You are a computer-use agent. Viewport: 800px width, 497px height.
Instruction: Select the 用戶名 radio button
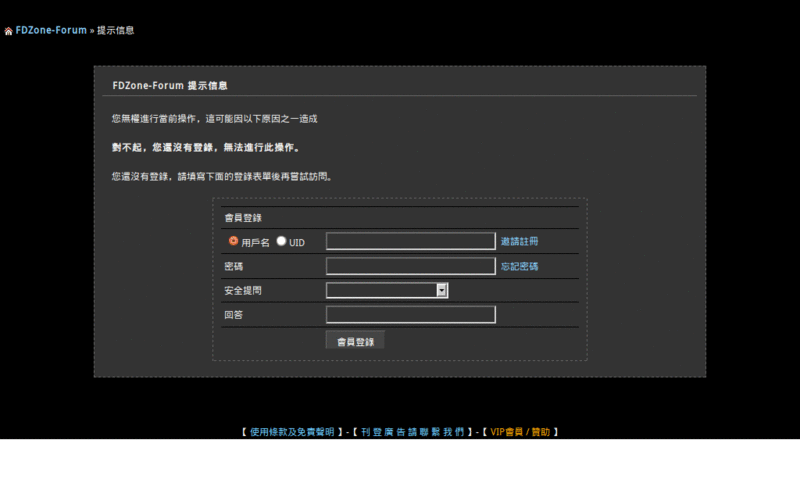pos(233,241)
